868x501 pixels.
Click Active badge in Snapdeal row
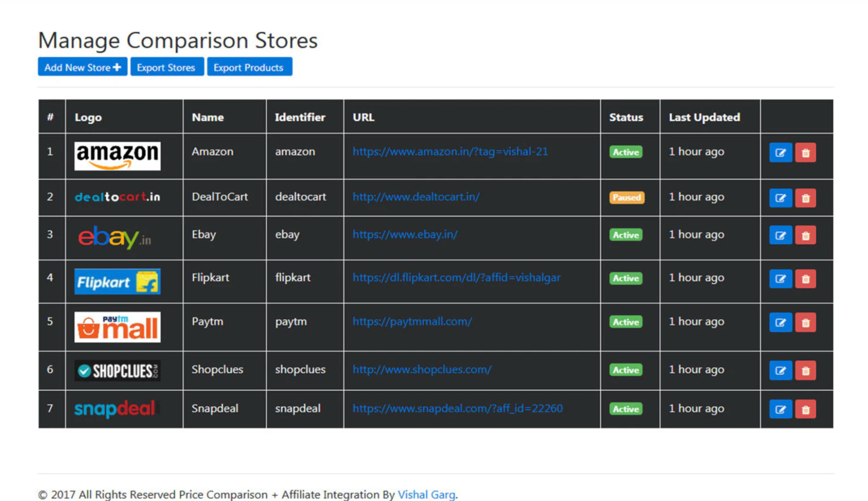click(626, 409)
